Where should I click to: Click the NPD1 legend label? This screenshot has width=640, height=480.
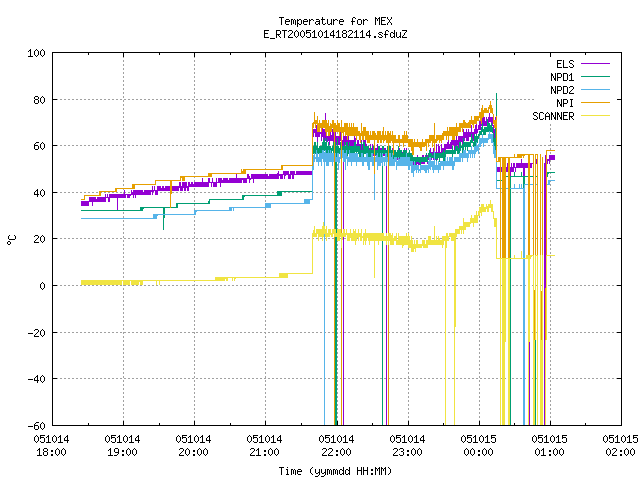coord(562,77)
